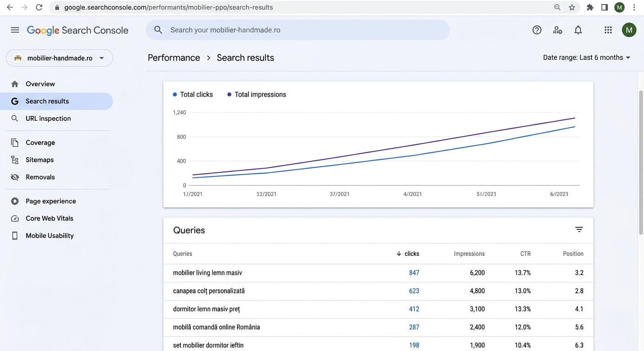
Task: Reload the page
Action: (39, 7)
